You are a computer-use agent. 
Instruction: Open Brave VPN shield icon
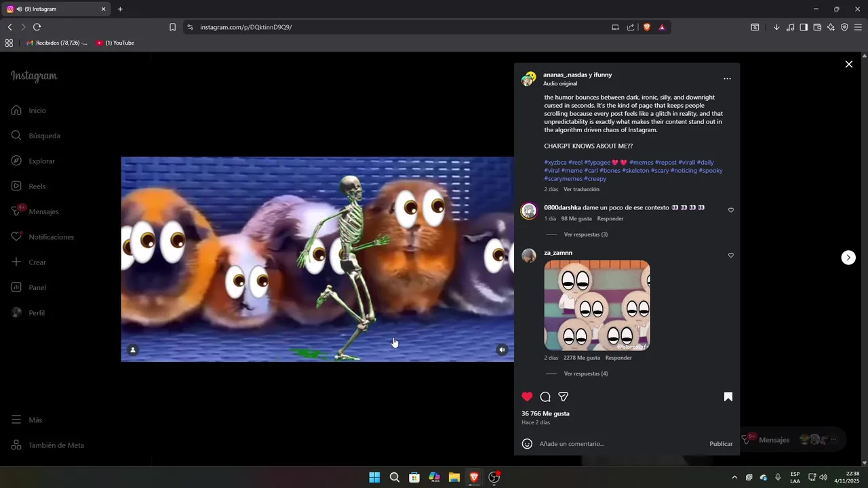(x=844, y=27)
